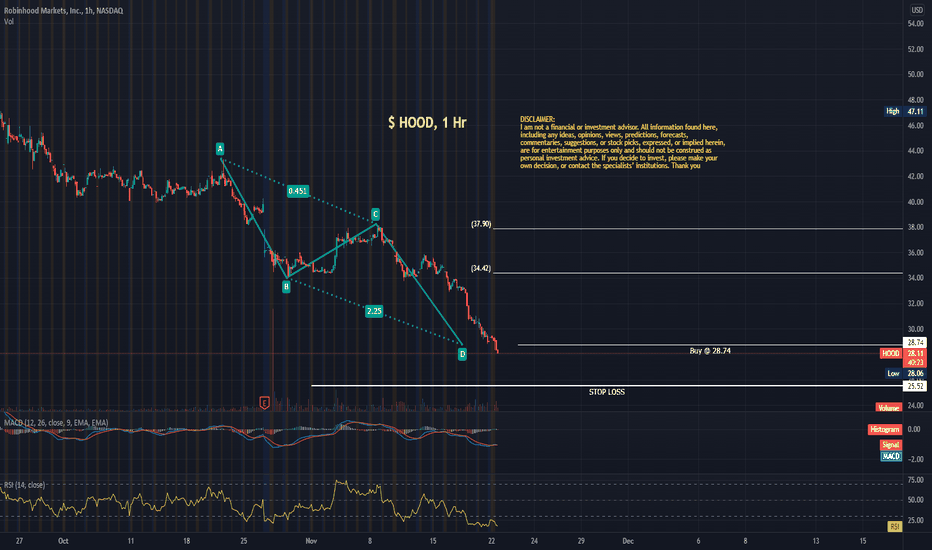
Task: Select the '$ HOOD, 1 Hr' text annotation
Action: [427, 122]
